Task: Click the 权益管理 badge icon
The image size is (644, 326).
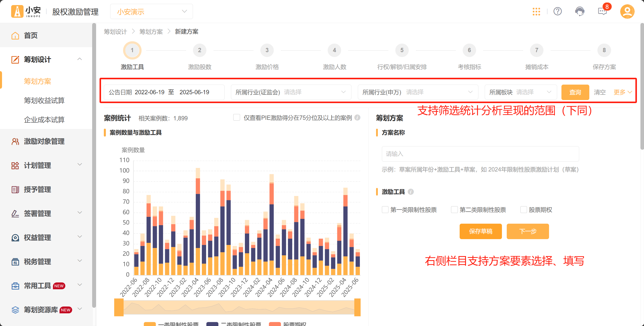Action: click(x=15, y=238)
